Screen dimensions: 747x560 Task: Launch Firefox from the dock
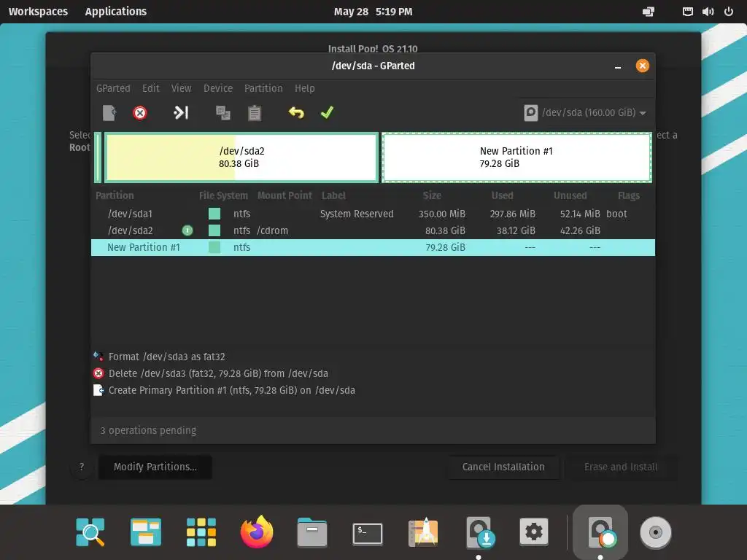click(257, 532)
